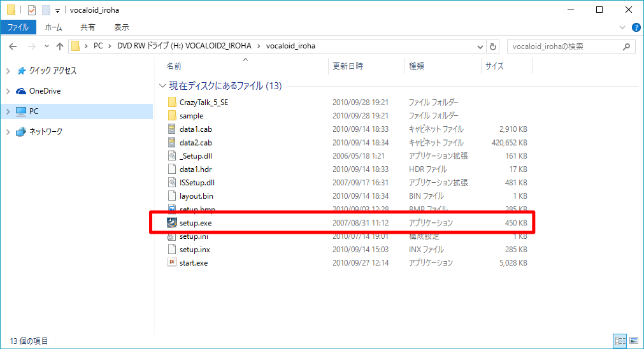The height and width of the screenshot is (349, 644).
Task: Select the CrazyTalk_5_SE folder name
Action: click(x=204, y=103)
